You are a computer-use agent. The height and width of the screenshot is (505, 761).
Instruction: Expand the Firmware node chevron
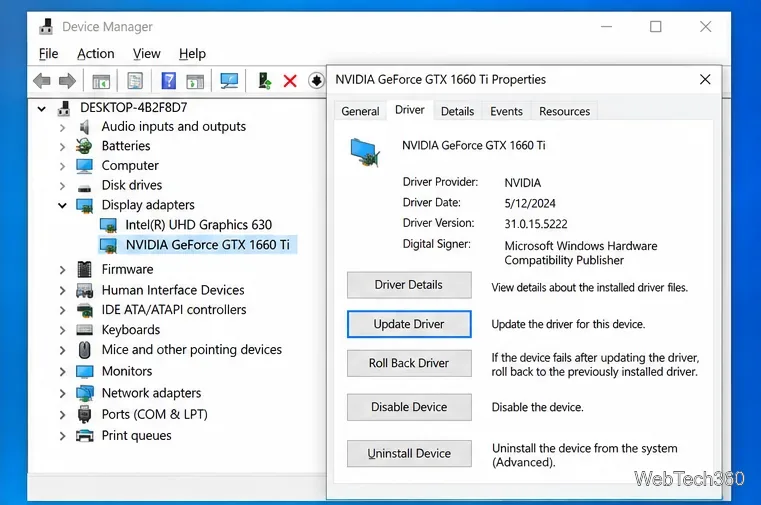pyautogui.click(x=62, y=270)
